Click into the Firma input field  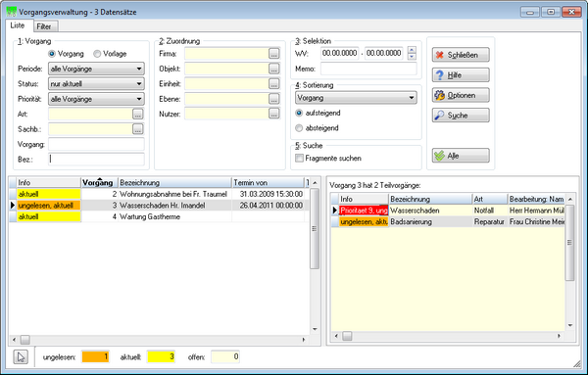click(226, 54)
